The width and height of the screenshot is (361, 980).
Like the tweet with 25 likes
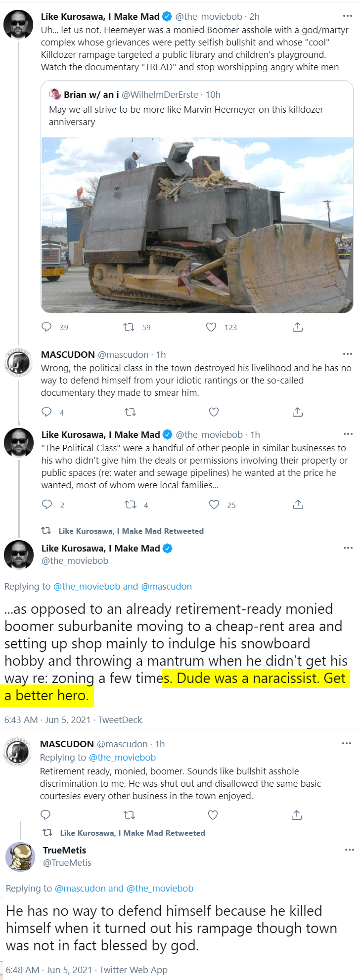click(x=214, y=504)
